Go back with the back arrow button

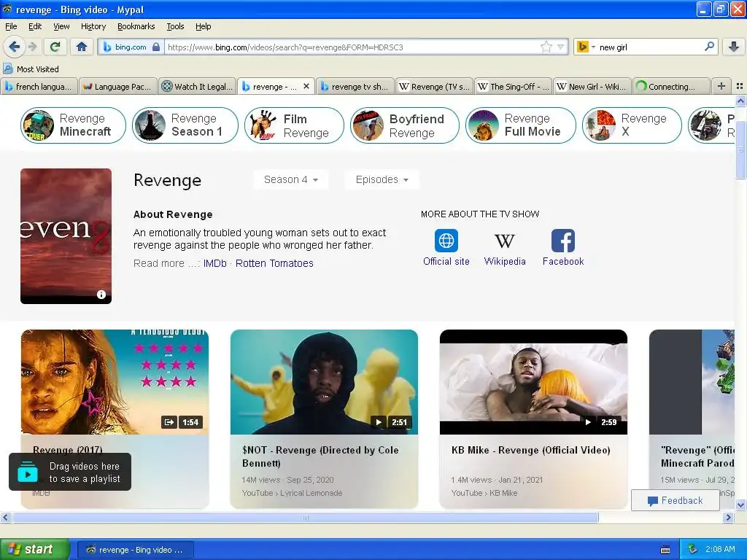coord(14,47)
